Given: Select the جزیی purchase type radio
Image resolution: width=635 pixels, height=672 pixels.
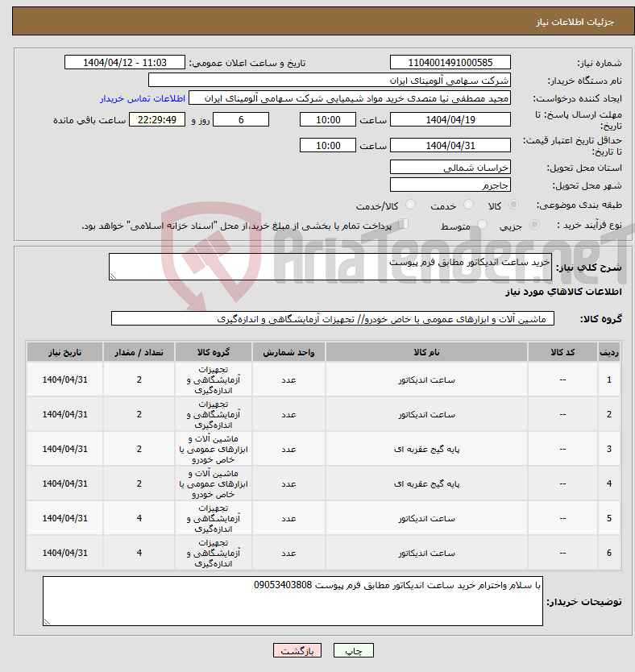Looking at the screenshot, I should [534, 225].
